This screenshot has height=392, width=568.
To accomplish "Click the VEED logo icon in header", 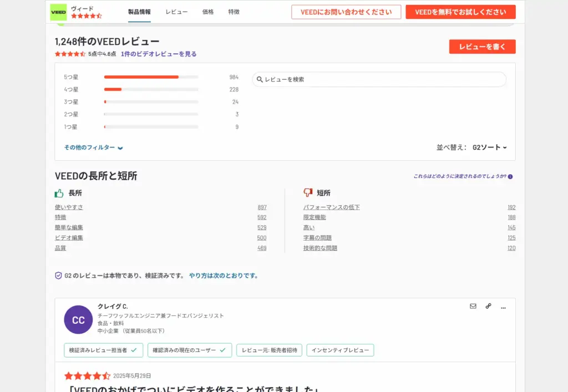I will coord(58,12).
